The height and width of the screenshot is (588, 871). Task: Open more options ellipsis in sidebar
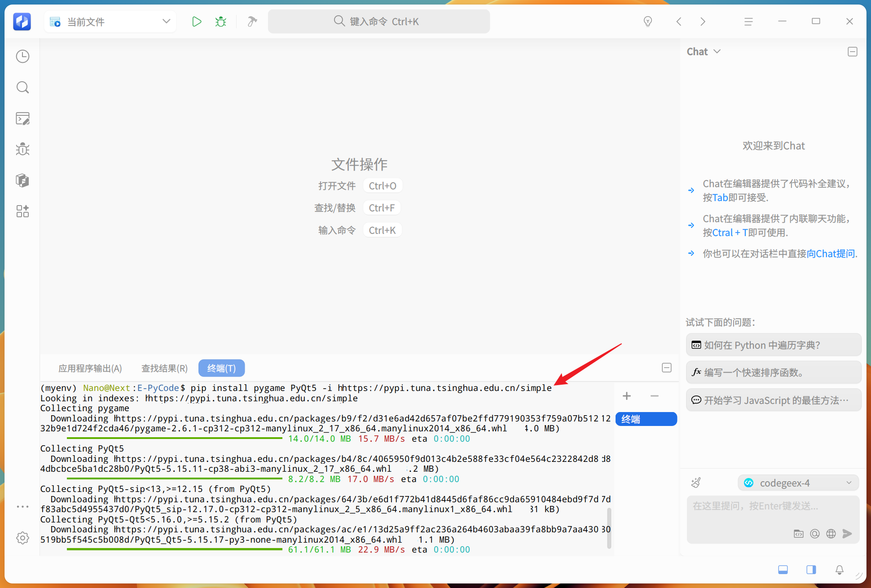click(x=22, y=507)
